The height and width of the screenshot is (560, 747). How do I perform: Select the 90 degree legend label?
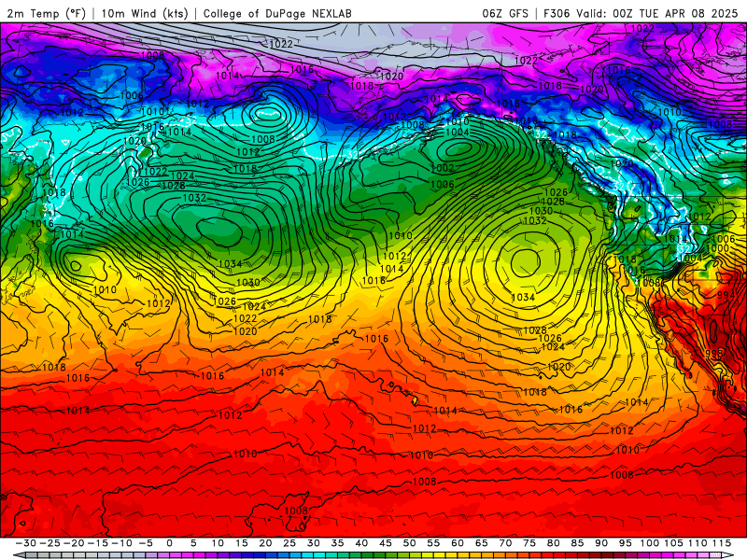tap(601, 543)
